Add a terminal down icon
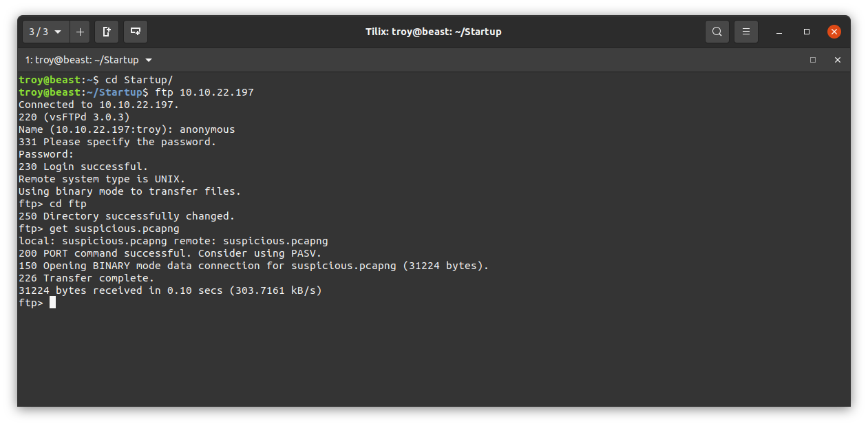 pyautogui.click(x=136, y=32)
